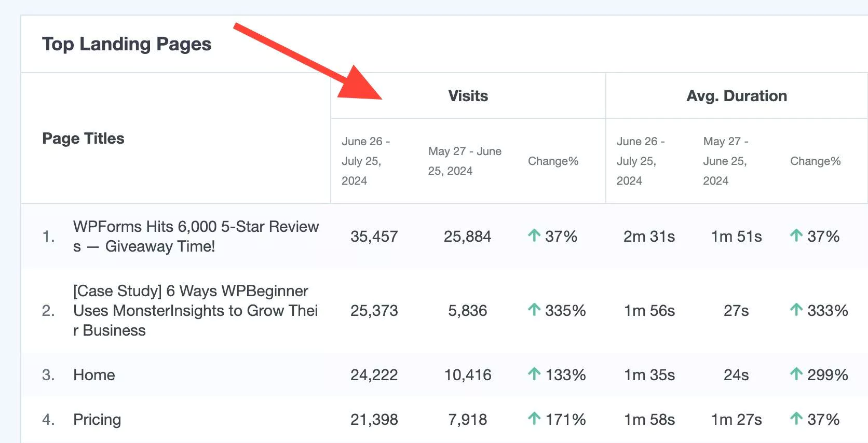Click the up arrow in WPForms row visits change
Screen dimensions: 868x443
[x=534, y=236]
